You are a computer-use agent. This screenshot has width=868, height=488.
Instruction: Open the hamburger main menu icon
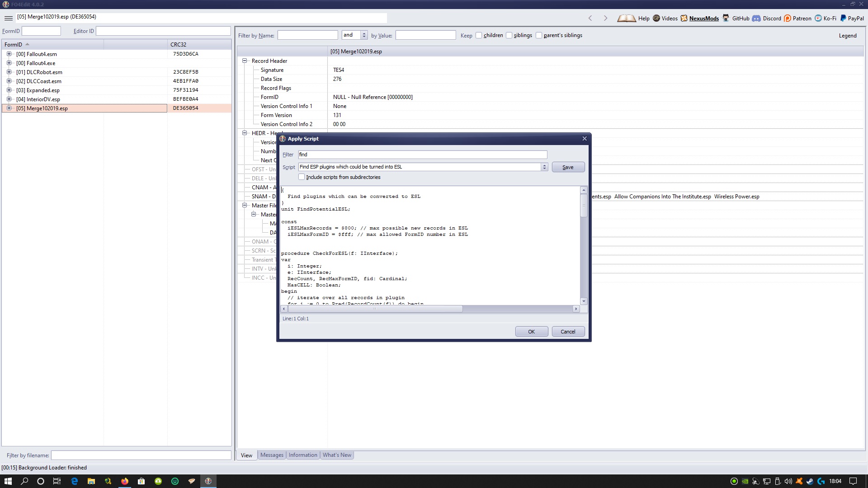tap(8, 18)
